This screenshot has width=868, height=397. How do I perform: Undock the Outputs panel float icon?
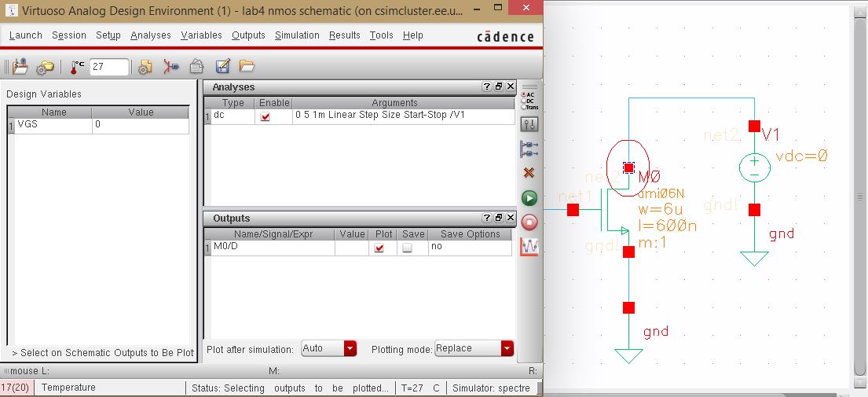(x=498, y=219)
